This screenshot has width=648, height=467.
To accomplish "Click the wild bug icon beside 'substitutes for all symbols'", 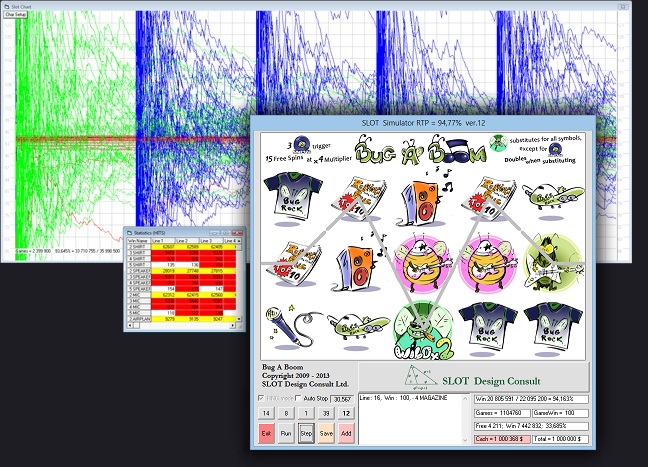I will 498,143.
